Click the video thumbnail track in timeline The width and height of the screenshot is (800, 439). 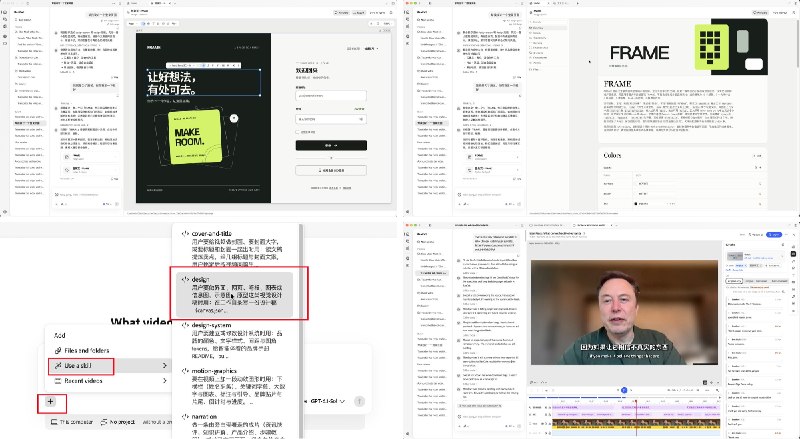pyautogui.click(x=636, y=423)
